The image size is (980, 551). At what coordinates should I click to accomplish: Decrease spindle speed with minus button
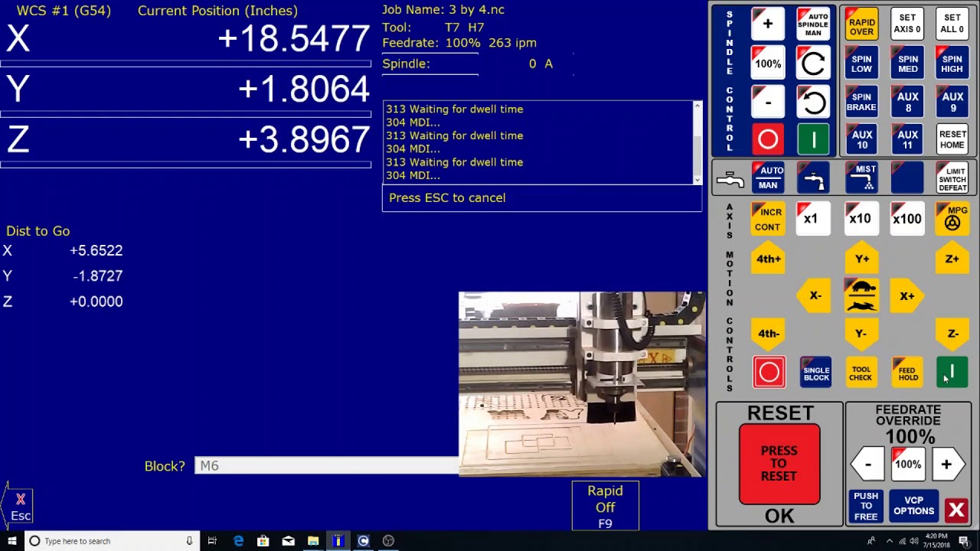coord(768,102)
